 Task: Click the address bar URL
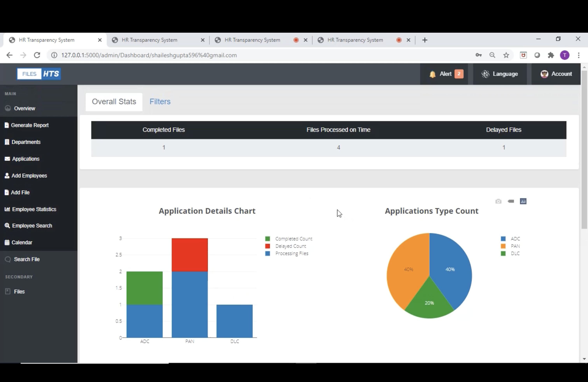click(149, 55)
